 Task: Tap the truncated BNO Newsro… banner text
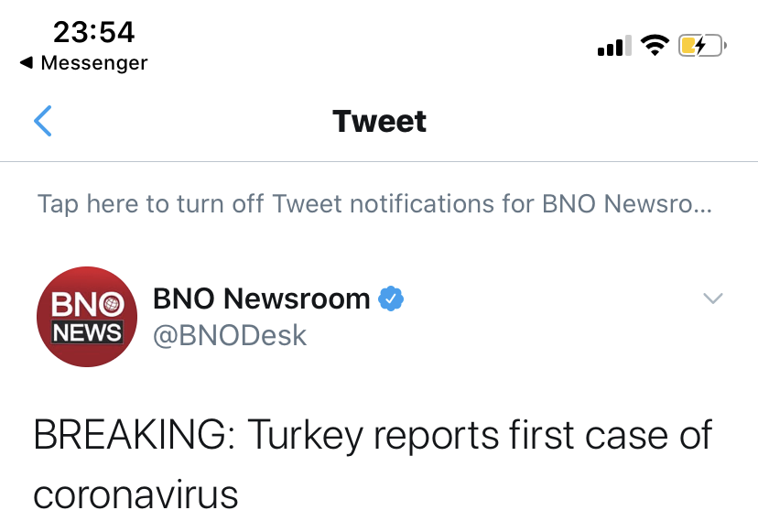626,203
